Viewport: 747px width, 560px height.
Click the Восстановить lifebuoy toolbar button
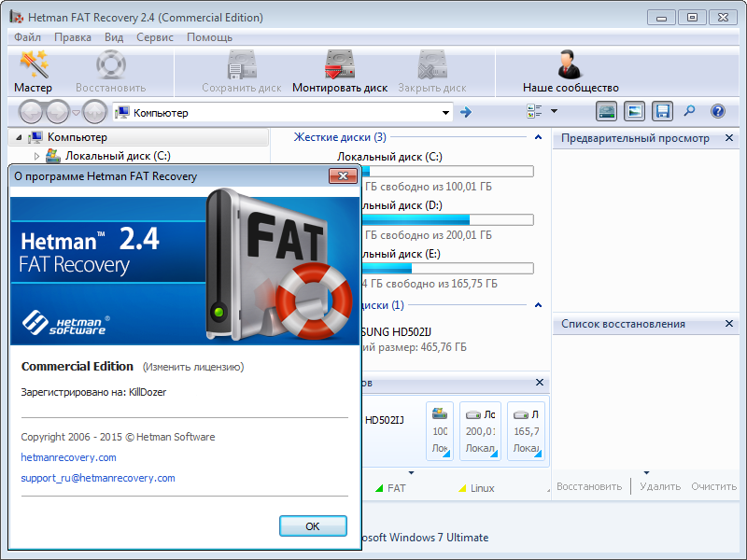pyautogui.click(x=110, y=72)
